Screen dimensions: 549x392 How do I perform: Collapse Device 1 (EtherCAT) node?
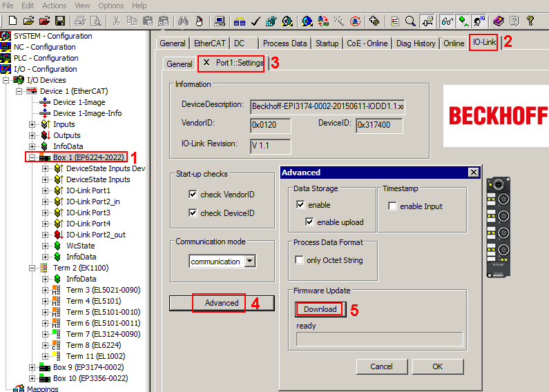pyautogui.click(x=19, y=91)
